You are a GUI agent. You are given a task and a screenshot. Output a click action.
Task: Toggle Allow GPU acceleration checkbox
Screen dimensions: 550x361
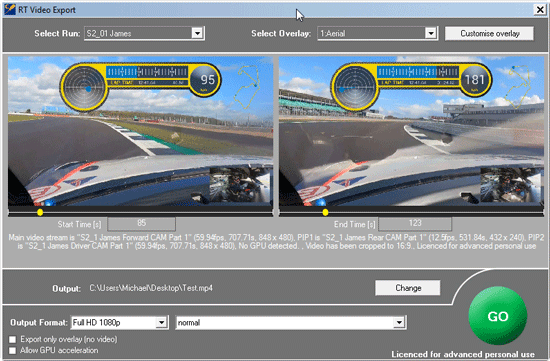(13, 350)
